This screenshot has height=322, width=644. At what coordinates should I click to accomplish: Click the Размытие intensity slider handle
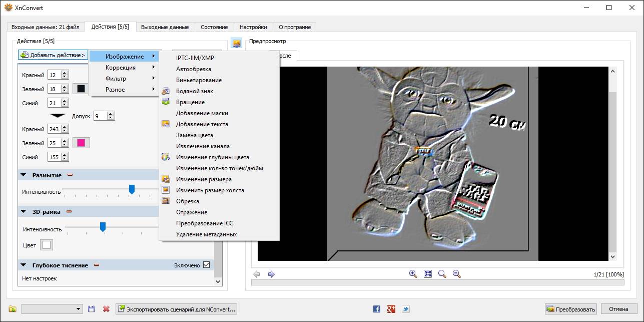[x=132, y=189]
